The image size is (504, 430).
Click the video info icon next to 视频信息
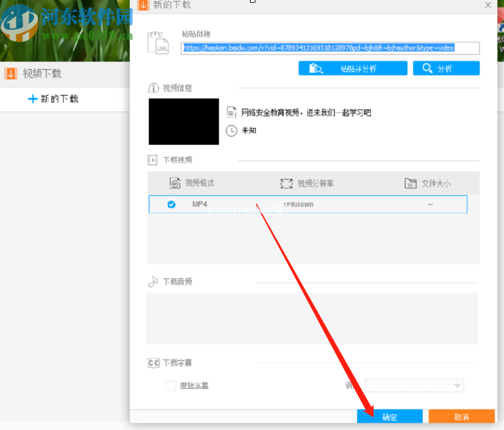coord(153,88)
